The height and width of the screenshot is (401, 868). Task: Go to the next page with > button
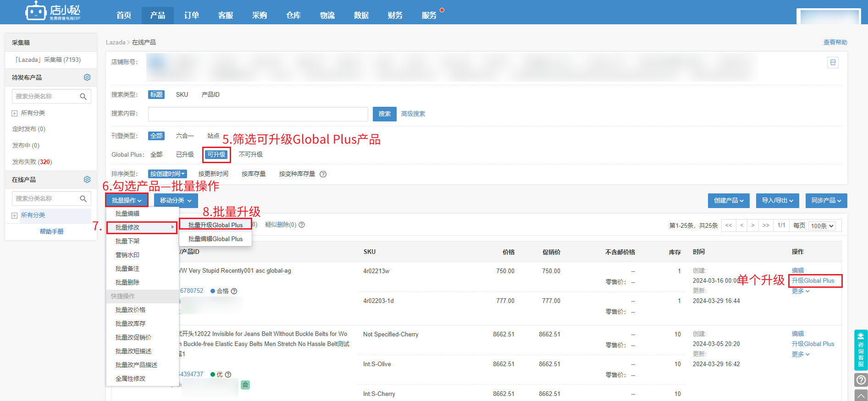tap(752, 225)
